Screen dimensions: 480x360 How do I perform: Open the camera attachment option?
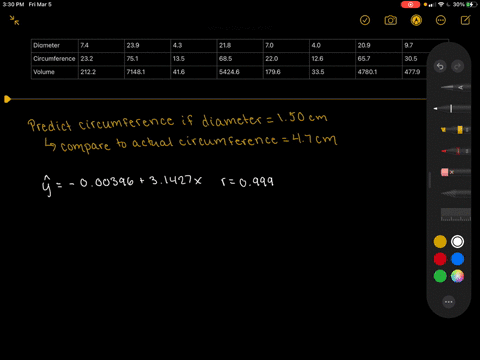point(391,20)
